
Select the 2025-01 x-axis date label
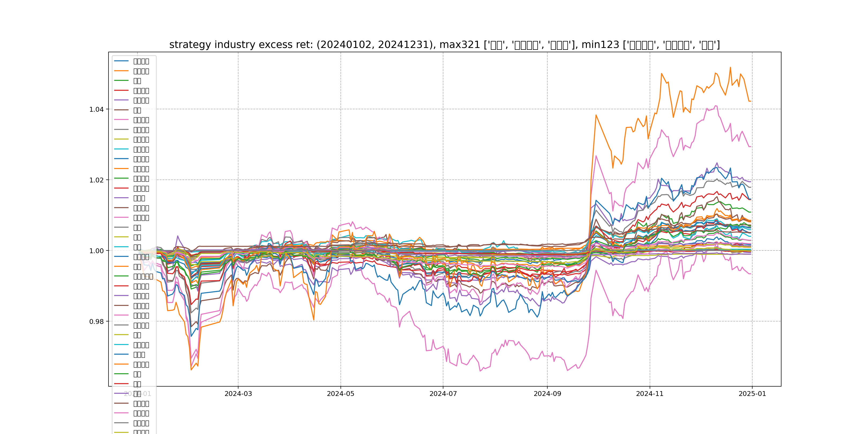[x=752, y=394]
